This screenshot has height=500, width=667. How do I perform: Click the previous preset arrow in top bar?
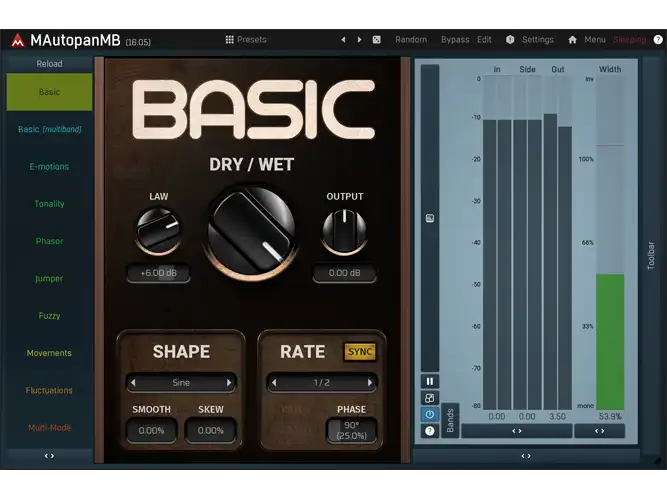(343, 40)
